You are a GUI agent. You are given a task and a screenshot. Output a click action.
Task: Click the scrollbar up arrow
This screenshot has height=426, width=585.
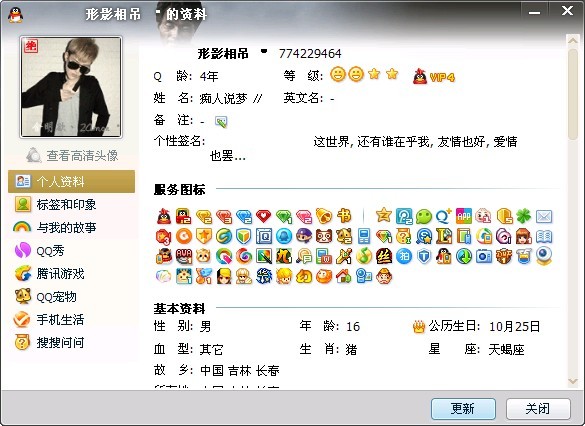coord(573,40)
